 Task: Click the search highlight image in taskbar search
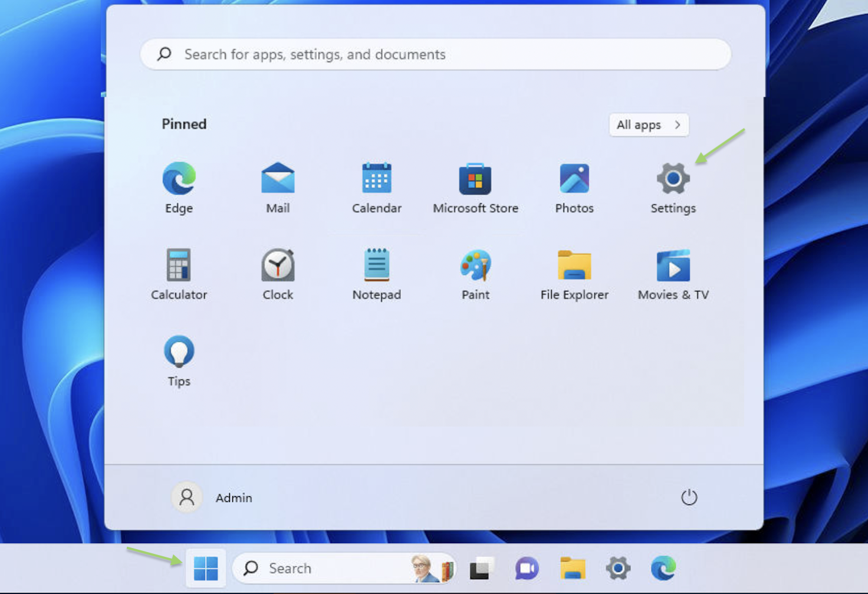click(x=432, y=568)
